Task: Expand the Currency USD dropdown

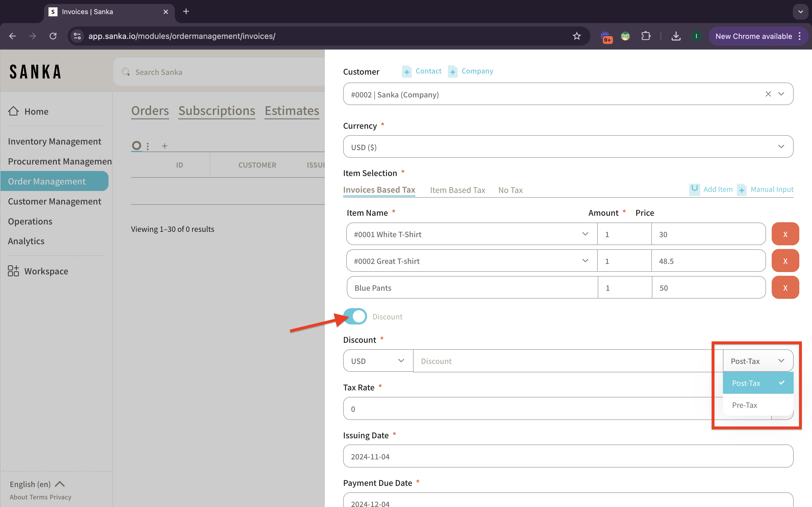Action: 568,147
